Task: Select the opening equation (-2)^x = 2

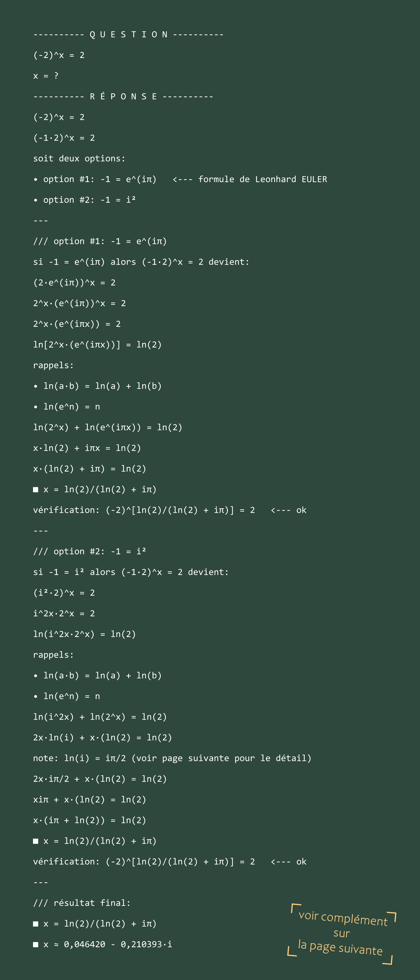Action: (59, 55)
